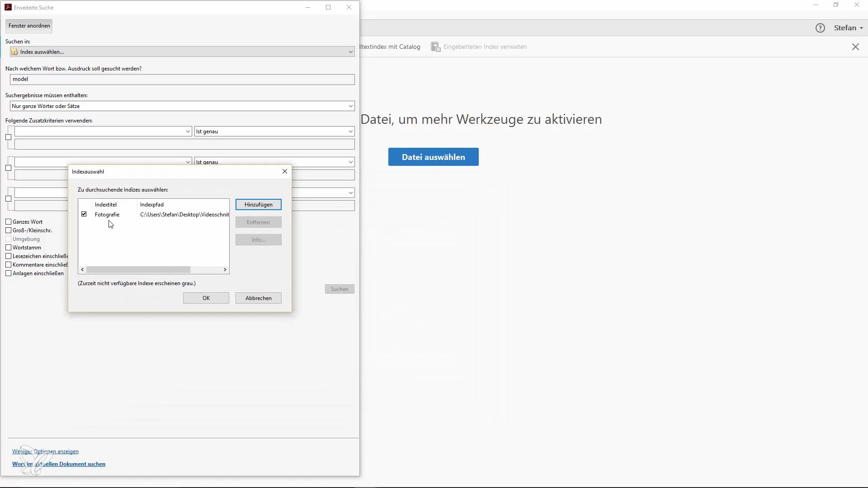Toggle the Wortstamm checkbox

(8, 248)
